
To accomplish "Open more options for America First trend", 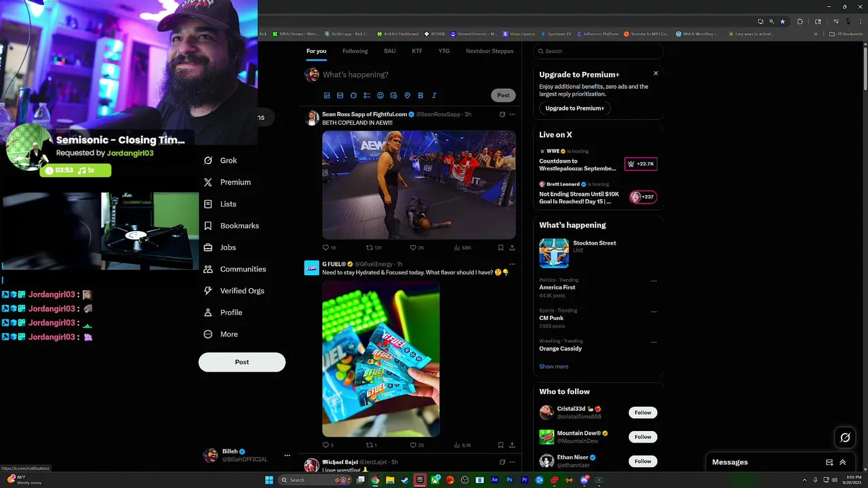I will (x=654, y=281).
